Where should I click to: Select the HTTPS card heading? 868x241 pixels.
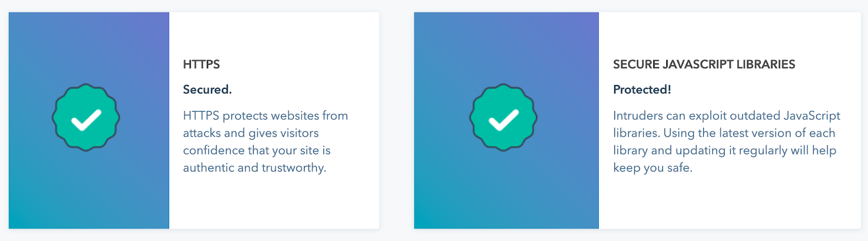[x=201, y=64]
